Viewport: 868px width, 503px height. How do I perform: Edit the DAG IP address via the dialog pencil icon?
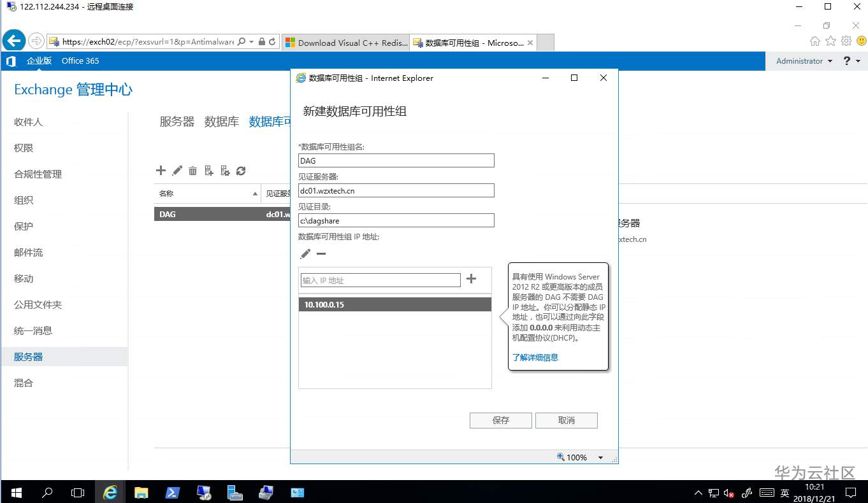click(305, 253)
